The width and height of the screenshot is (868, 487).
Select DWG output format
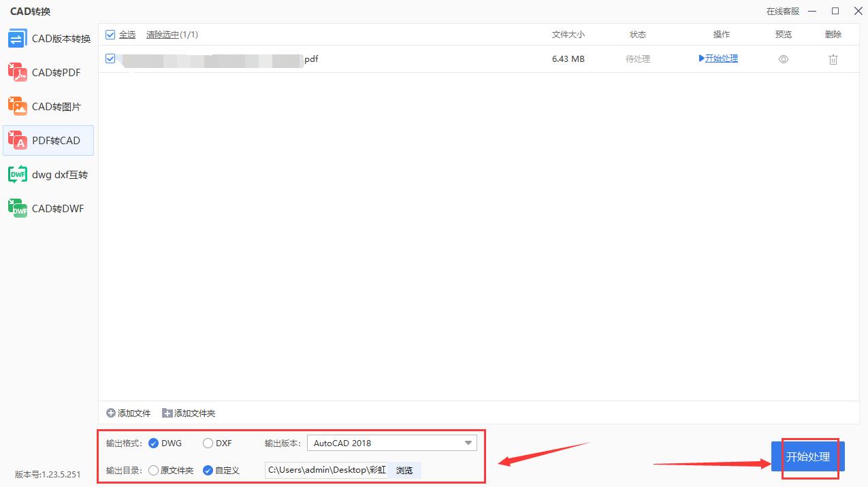[x=165, y=443]
